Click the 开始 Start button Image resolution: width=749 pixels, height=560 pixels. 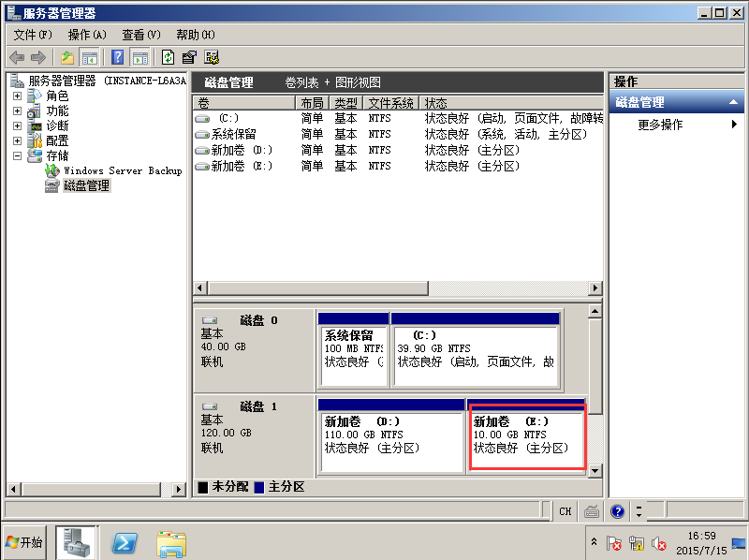pos(24,542)
